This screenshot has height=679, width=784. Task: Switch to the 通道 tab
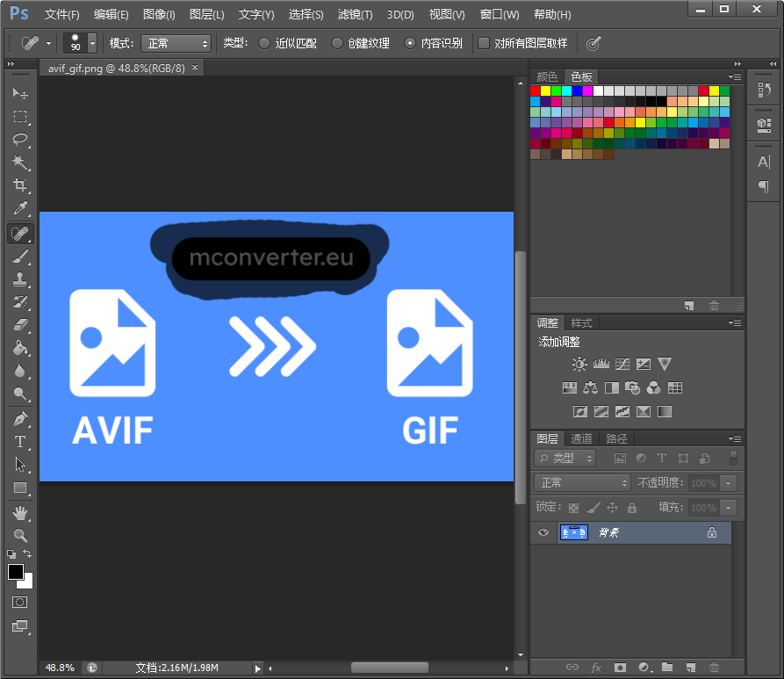[581, 438]
